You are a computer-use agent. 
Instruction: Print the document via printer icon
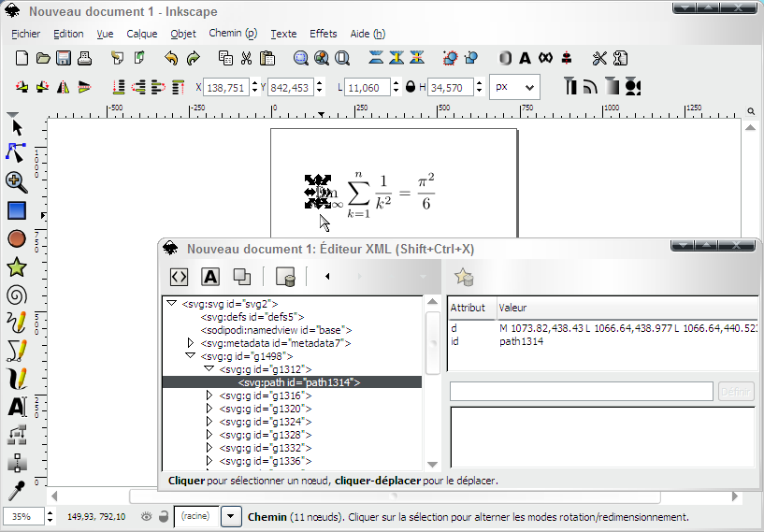85,59
